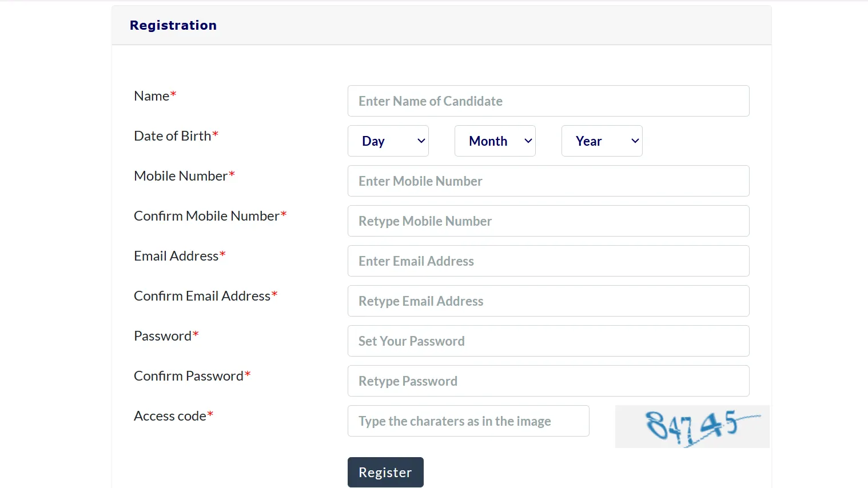
Task: Click the Retype Email Address field
Action: tap(548, 301)
